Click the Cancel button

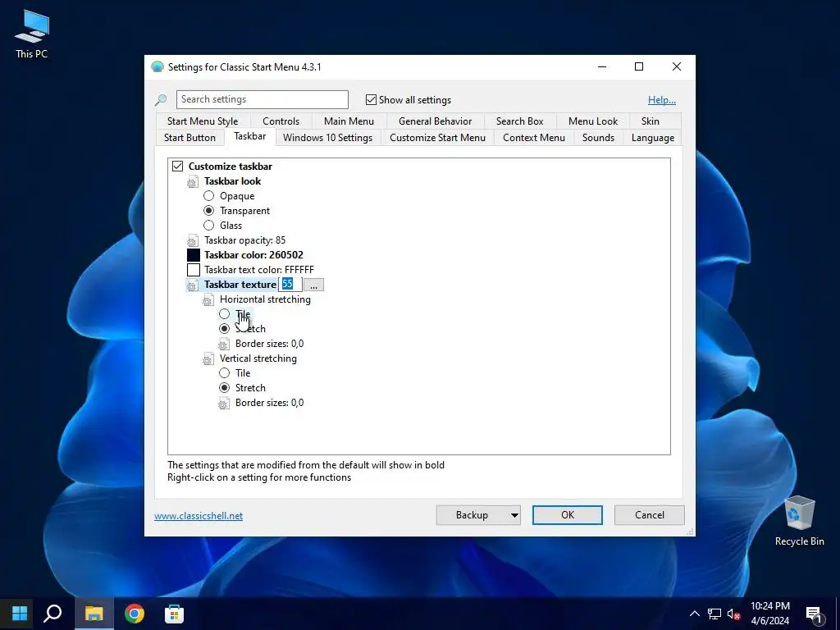pos(650,515)
